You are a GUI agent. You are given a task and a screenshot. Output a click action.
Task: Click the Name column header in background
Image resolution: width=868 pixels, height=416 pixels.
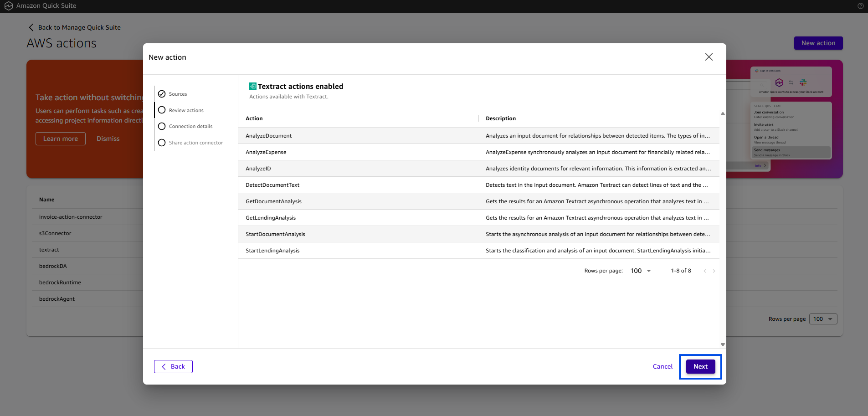pos(46,200)
